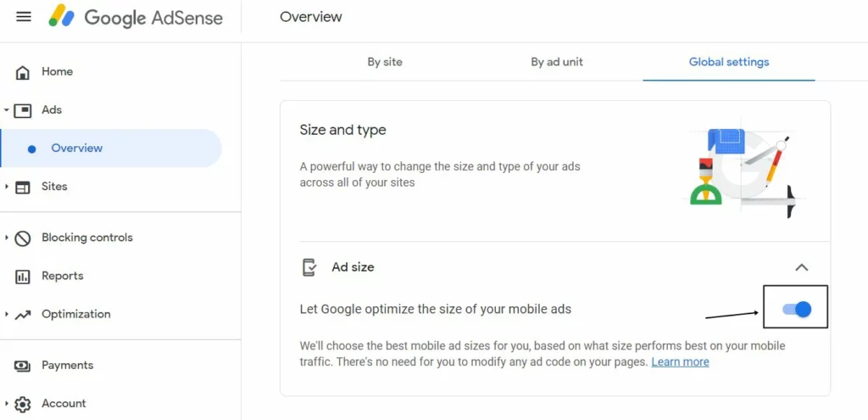Screen dimensions: 868x420
Task: Select the Global settings tab
Action: (x=729, y=62)
